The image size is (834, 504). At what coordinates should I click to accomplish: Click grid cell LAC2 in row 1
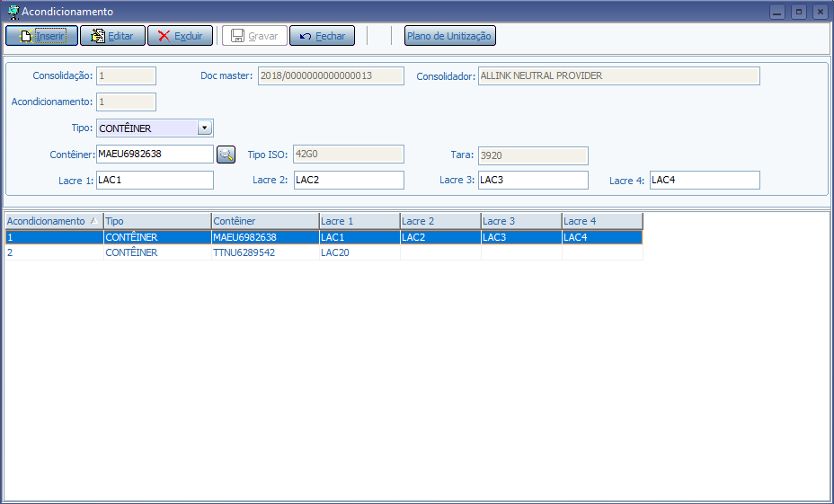tap(440, 237)
